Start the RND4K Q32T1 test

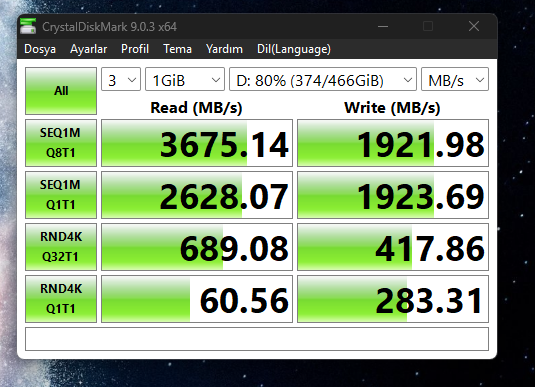click(61, 247)
